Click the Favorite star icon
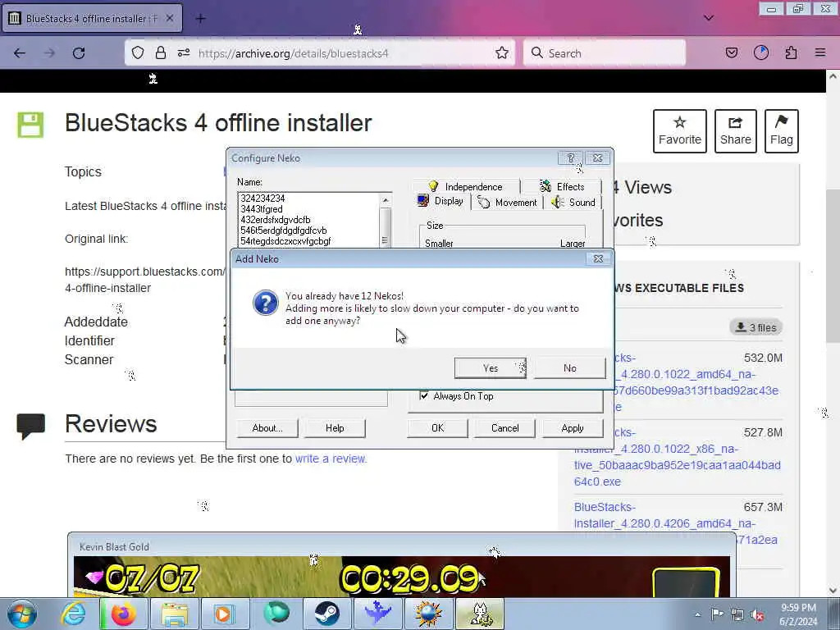 (680, 123)
